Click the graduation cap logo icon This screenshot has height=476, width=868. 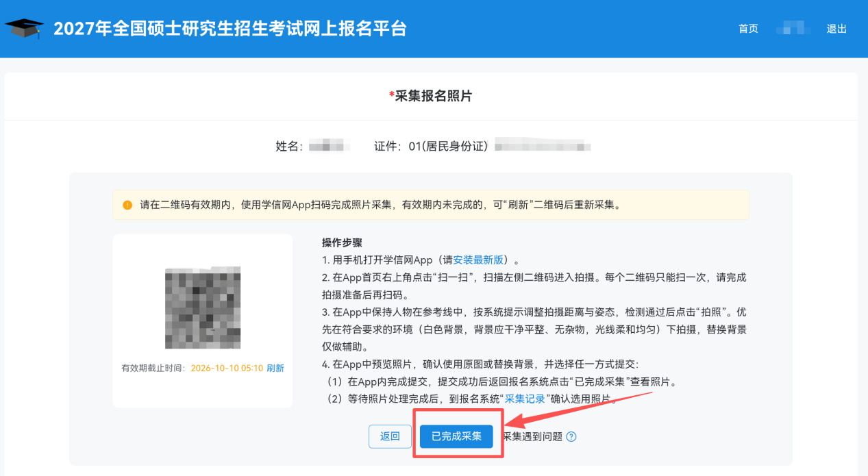24,28
